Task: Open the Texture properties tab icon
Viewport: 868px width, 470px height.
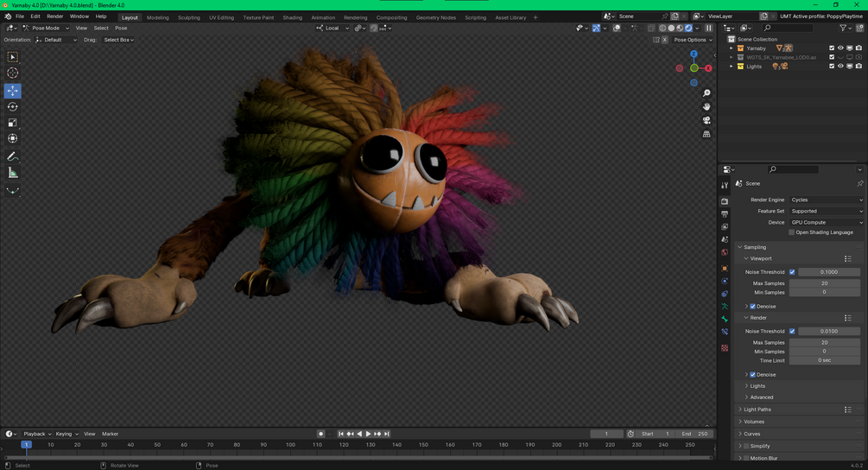Action: point(725,348)
